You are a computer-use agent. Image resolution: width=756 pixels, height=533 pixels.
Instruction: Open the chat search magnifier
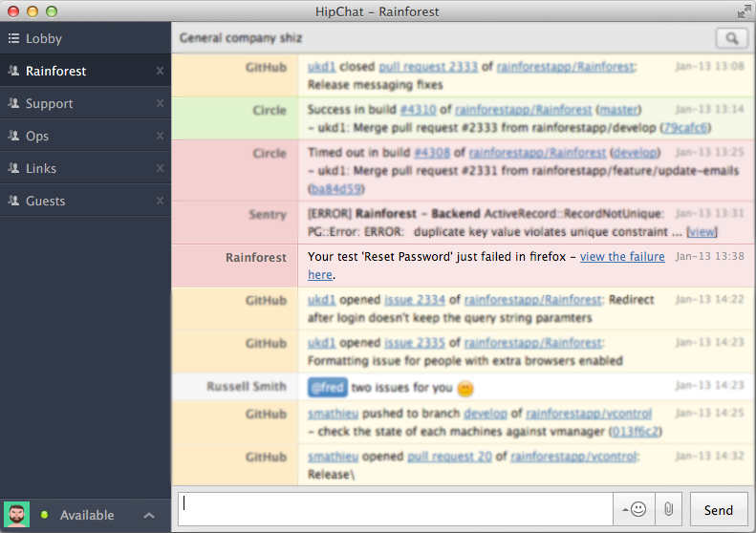pos(731,38)
